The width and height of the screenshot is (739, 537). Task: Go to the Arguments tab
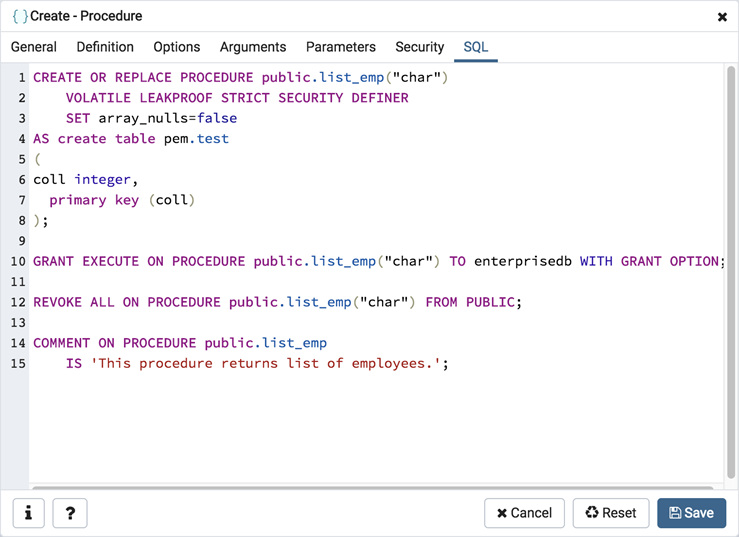pyautogui.click(x=253, y=47)
